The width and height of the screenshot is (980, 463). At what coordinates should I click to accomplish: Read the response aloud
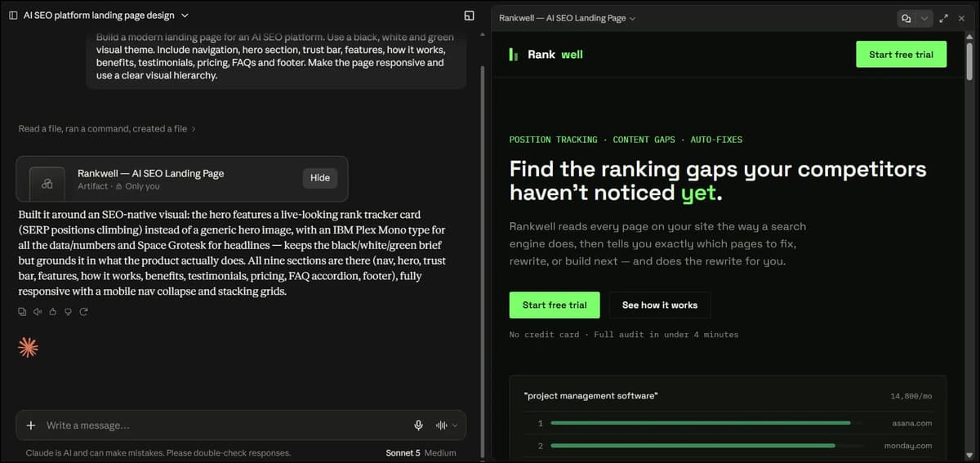pos(38,311)
